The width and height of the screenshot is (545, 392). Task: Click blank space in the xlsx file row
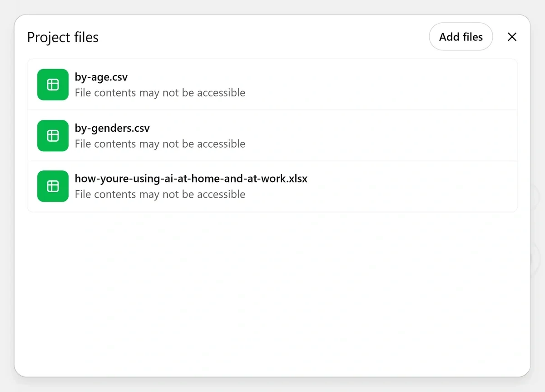tap(409, 187)
